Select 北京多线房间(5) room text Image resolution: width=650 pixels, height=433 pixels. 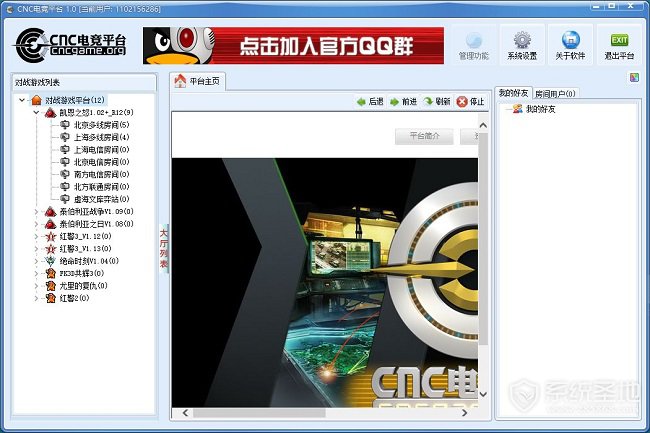click(102, 125)
